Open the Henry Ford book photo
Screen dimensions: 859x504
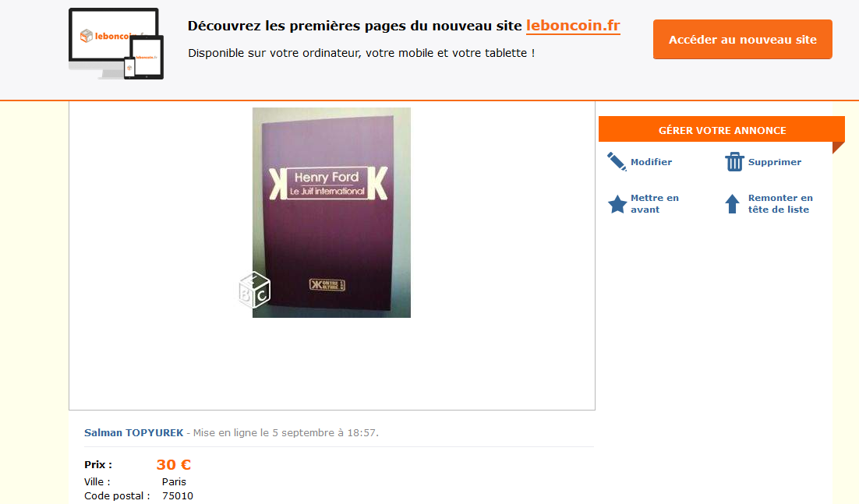(331, 213)
